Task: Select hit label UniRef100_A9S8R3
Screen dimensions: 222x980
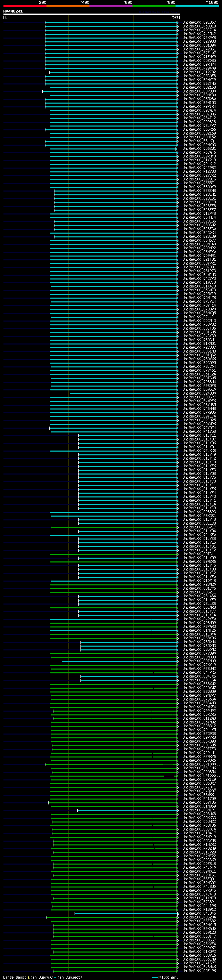Action: [199, 512]
